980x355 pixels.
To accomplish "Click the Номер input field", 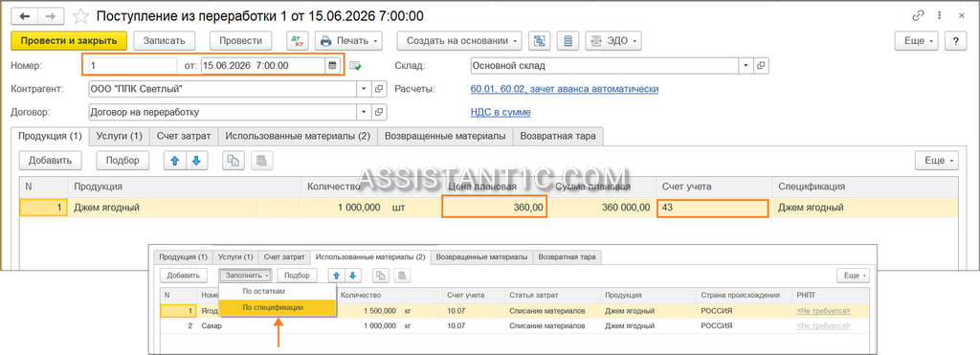I will click(133, 65).
